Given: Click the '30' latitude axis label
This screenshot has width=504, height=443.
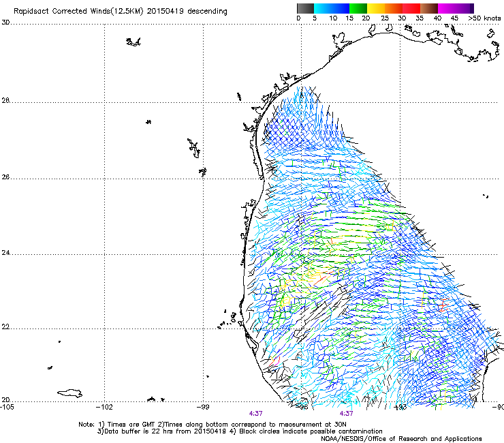Looking at the screenshot, I should tap(5, 22).
